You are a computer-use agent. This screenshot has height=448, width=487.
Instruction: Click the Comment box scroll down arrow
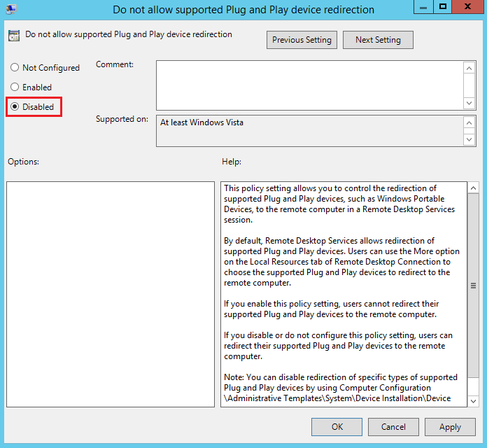click(469, 103)
